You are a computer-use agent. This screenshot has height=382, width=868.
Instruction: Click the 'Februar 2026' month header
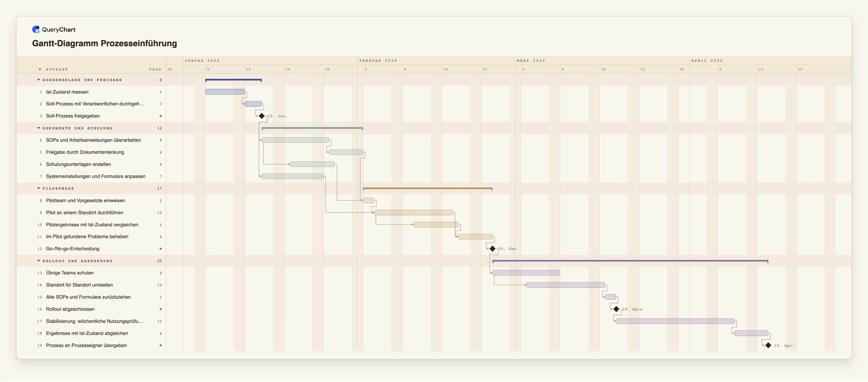[x=378, y=61]
